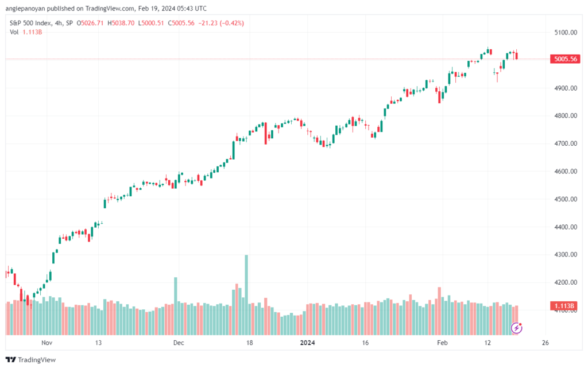588x369 pixels.
Task: Open the TradingView text link
Action: pos(37,360)
